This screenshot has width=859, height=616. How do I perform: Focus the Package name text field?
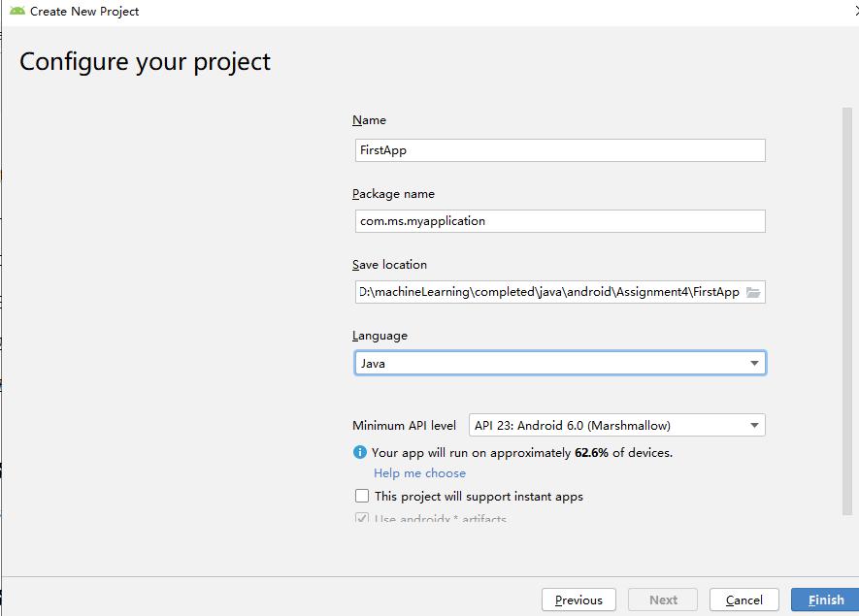[x=559, y=221]
